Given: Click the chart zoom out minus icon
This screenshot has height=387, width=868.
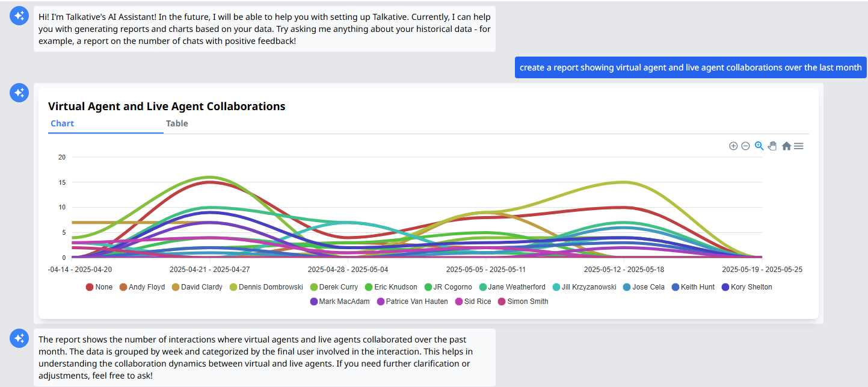Looking at the screenshot, I should 745,146.
